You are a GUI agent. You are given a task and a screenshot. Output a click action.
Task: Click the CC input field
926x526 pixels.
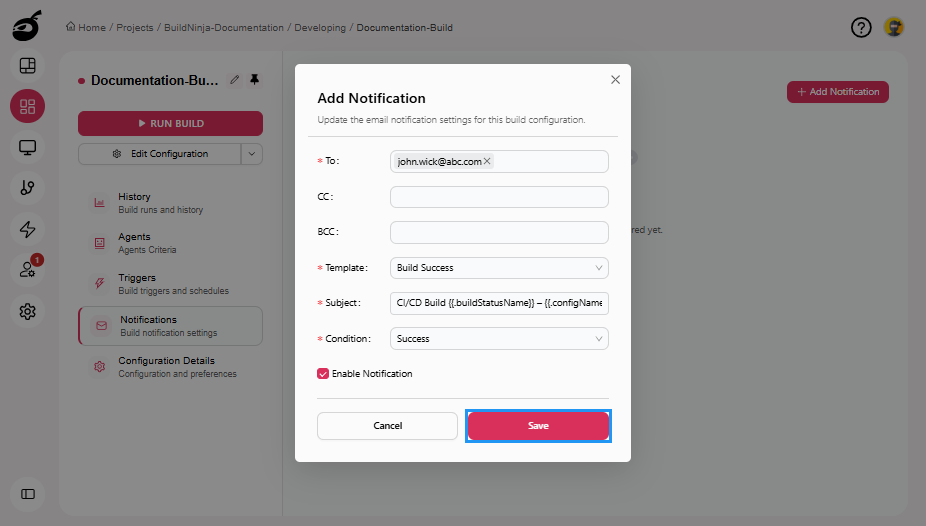[499, 197]
